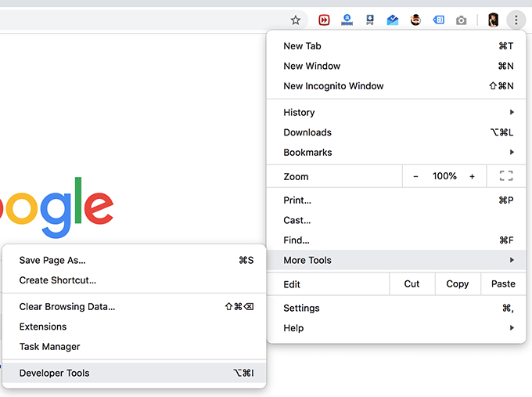Click the blue tag extension icon
This screenshot has height=397, width=532.
[439, 20]
